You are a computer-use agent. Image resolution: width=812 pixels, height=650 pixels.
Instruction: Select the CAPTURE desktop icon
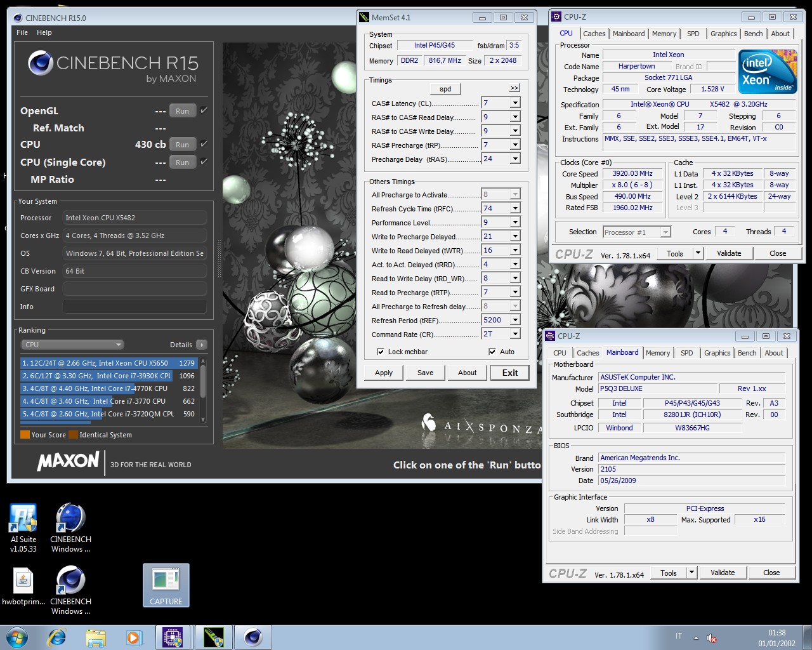[x=166, y=585]
